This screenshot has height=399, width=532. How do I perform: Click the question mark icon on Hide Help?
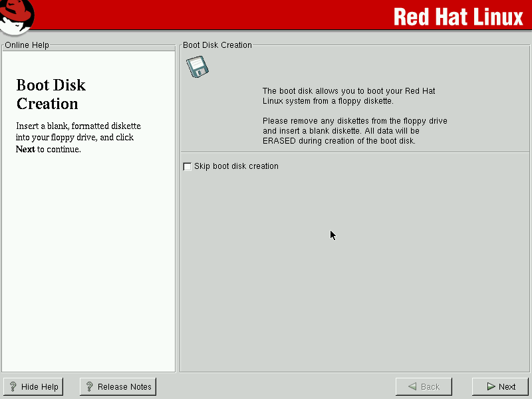click(13, 386)
